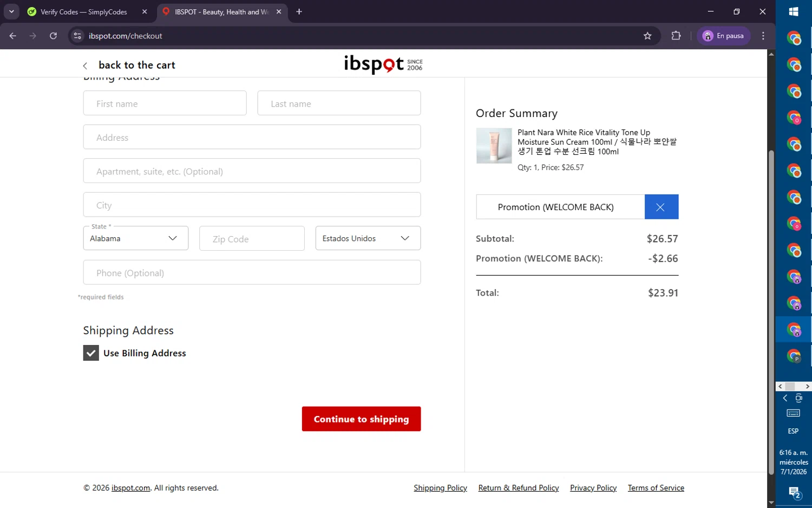
Task: Click the sun cream product thumbnail
Action: click(494, 146)
